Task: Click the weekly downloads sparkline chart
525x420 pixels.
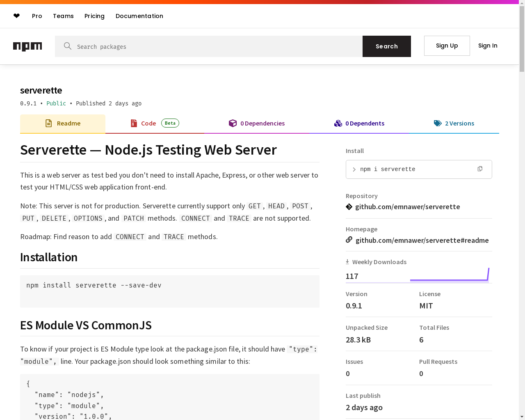Action: pyautogui.click(x=450, y=274)
